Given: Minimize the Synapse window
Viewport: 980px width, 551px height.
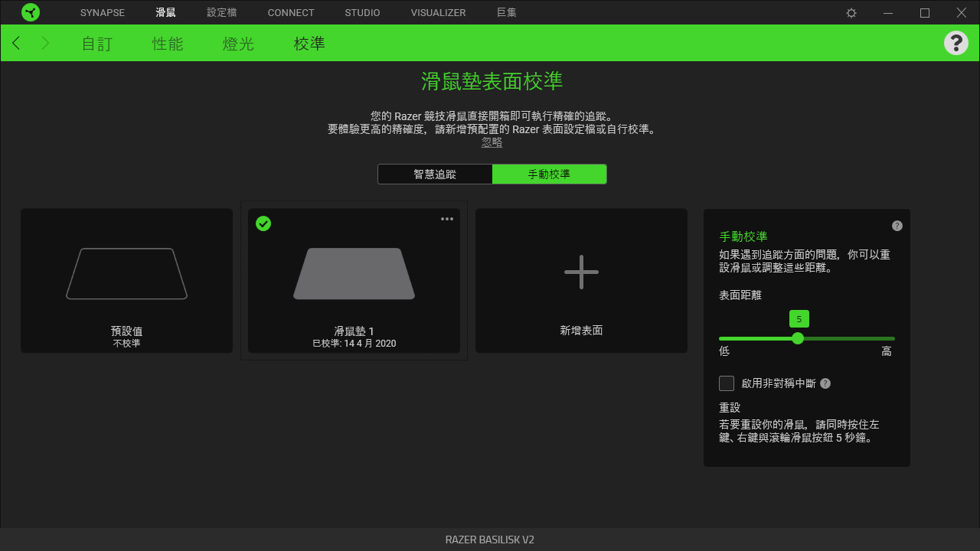Looking at the screenshot, I should [888, 13].
